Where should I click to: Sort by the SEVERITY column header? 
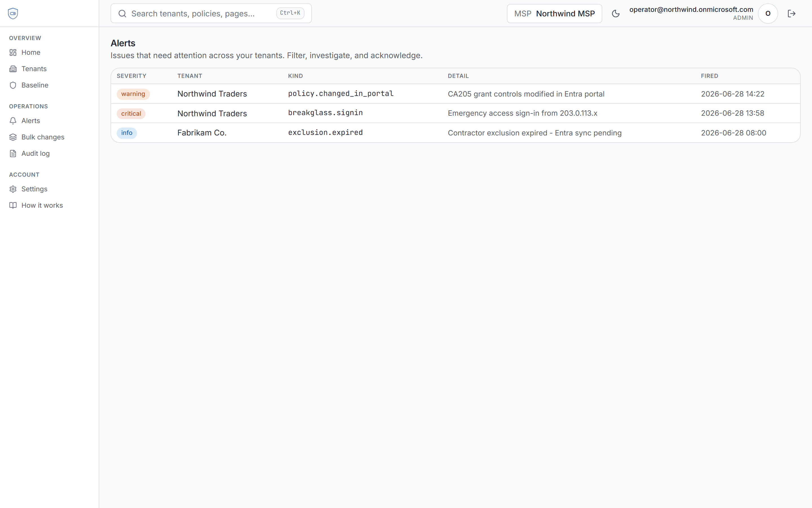[x=132, y=76]
